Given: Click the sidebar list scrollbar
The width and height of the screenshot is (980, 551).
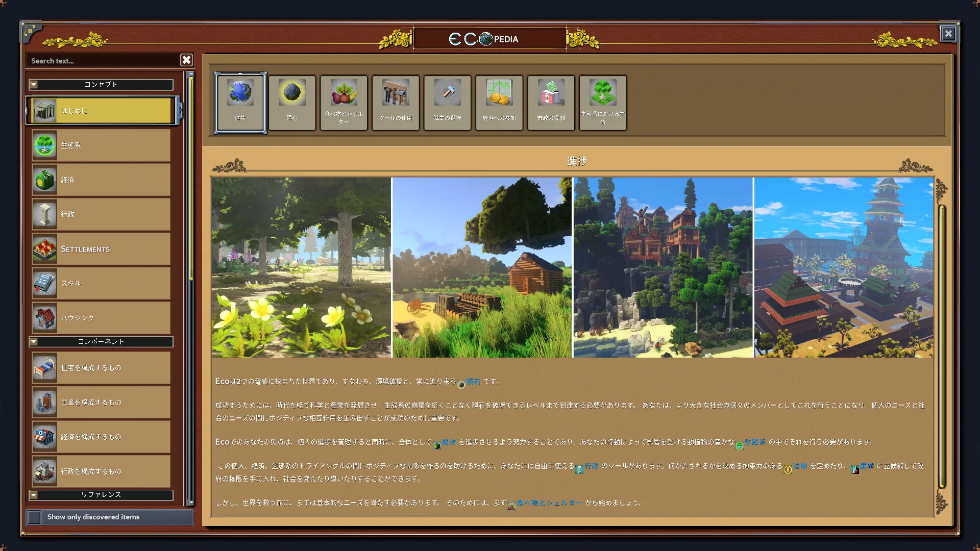Looking at the screenshot, I should tap(191, 179).
